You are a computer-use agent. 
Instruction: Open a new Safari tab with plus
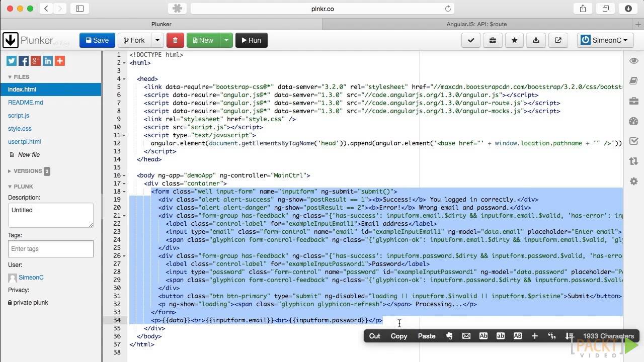[x=638, y=24]
